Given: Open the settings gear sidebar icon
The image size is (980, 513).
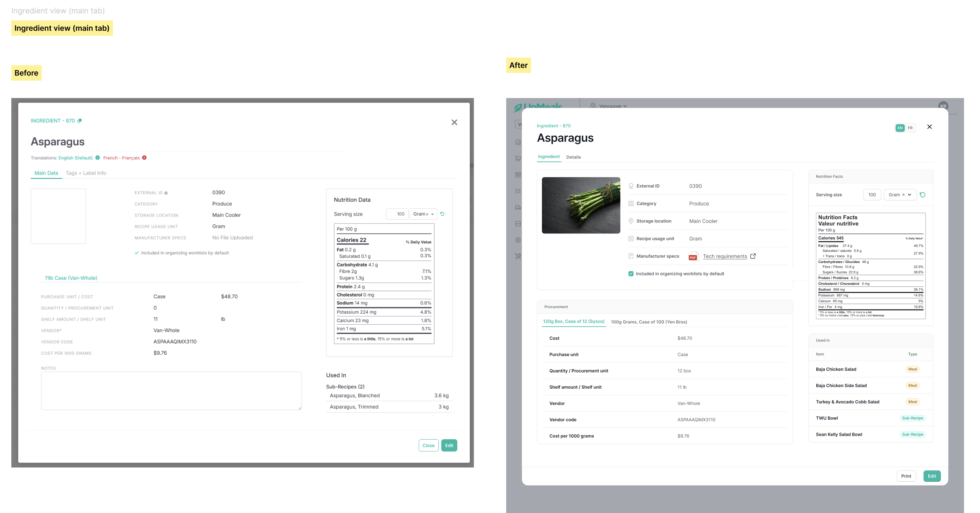Looking at the screenshot, I should (x=518, y=240).
